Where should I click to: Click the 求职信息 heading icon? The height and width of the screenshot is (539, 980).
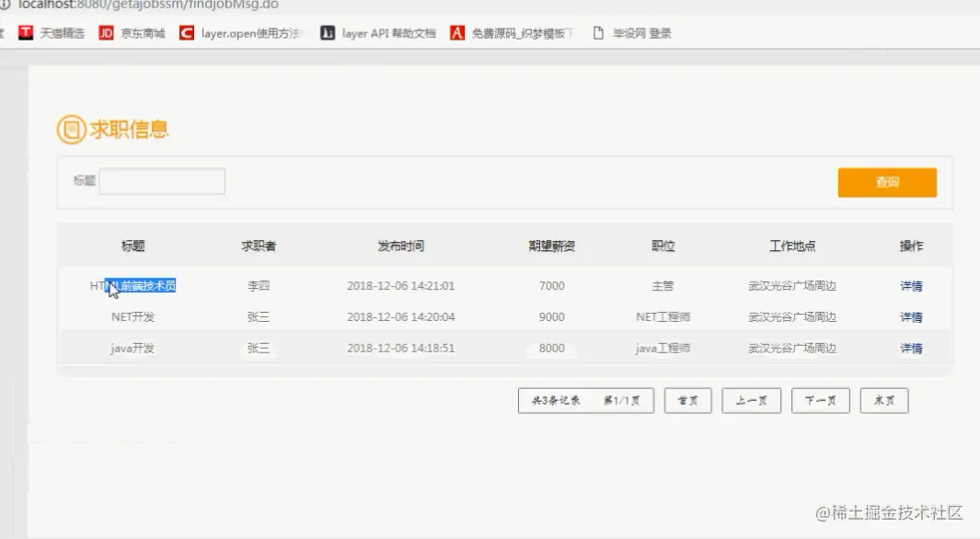[x=71, y=130]
